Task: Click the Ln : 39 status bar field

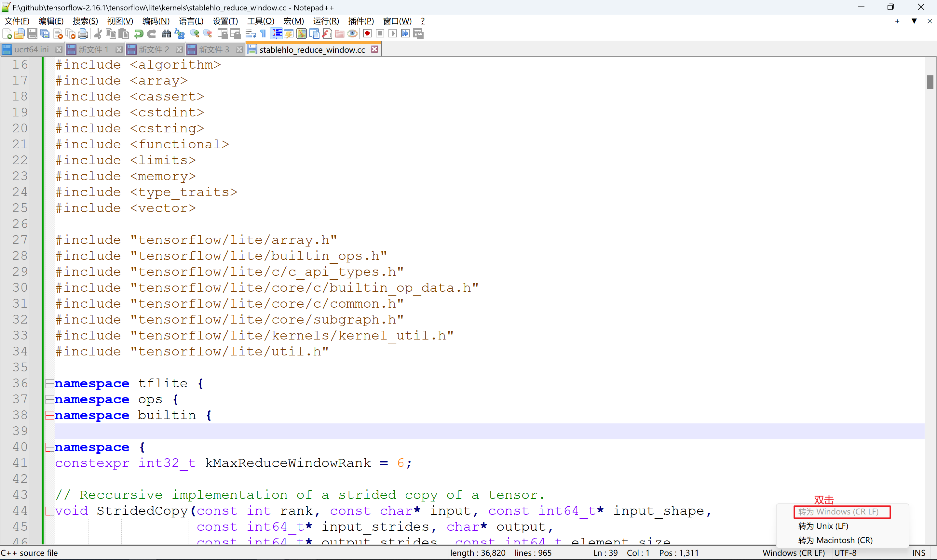Action: pyautogui.click(x=605, y=553)
